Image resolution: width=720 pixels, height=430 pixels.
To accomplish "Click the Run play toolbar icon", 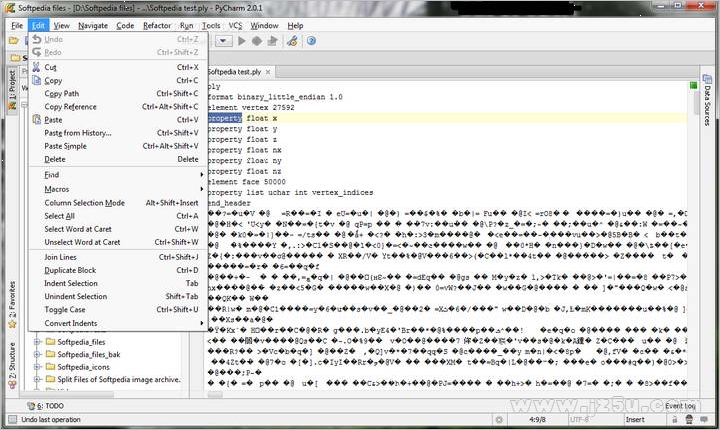I will 242,41.
